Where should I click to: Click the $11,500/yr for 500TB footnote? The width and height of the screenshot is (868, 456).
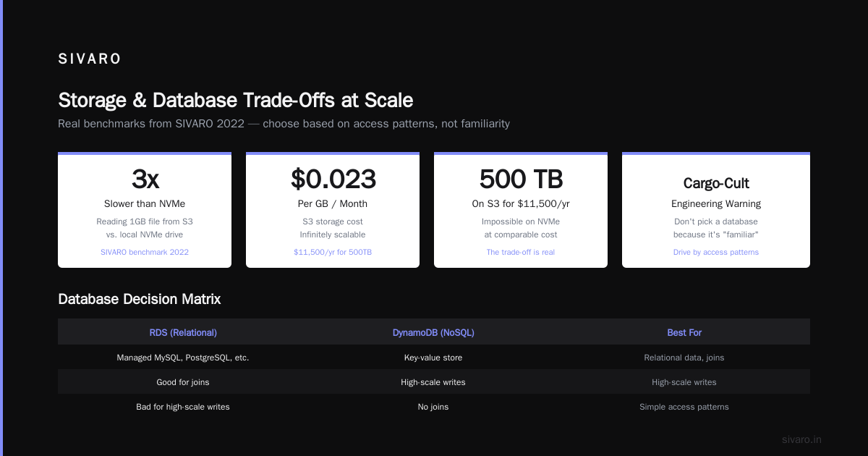[x=333, y=252]
